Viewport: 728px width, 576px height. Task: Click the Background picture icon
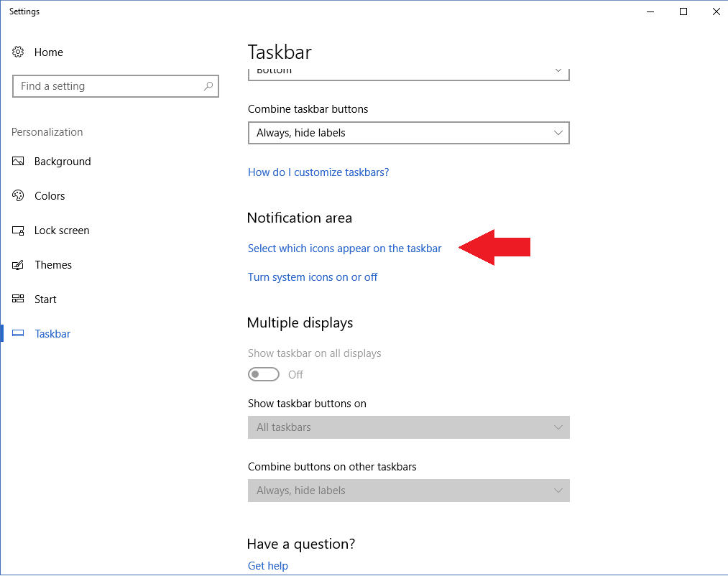click(19, 162)
